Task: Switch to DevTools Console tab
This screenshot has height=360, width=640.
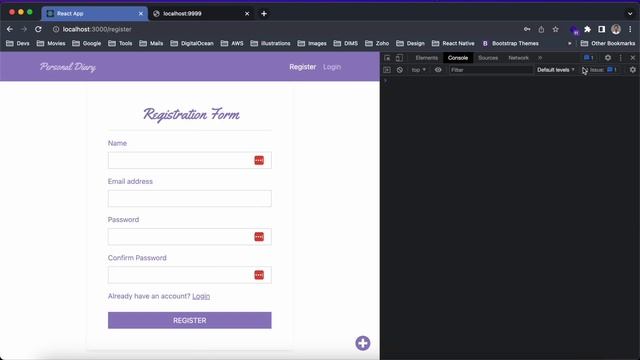Action: (458, 58)
